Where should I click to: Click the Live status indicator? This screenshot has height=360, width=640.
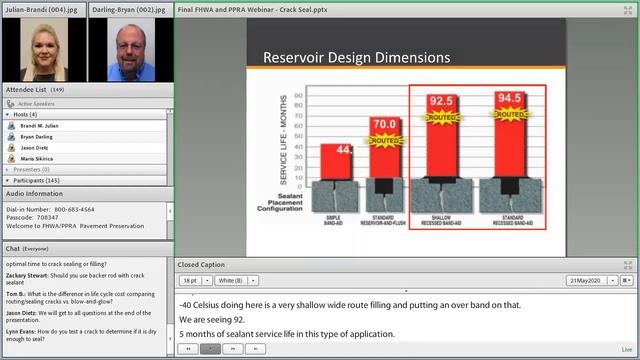pyautogui.click(x=627, y=349)
